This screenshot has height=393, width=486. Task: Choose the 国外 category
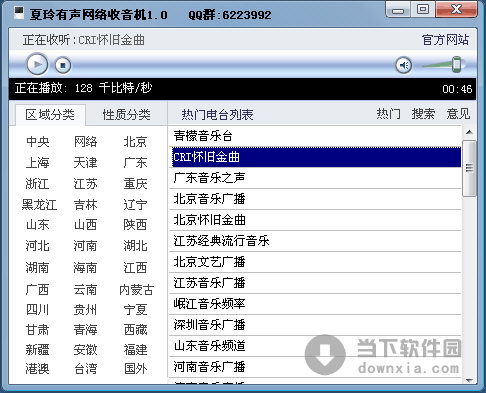[x=135, y=369]
